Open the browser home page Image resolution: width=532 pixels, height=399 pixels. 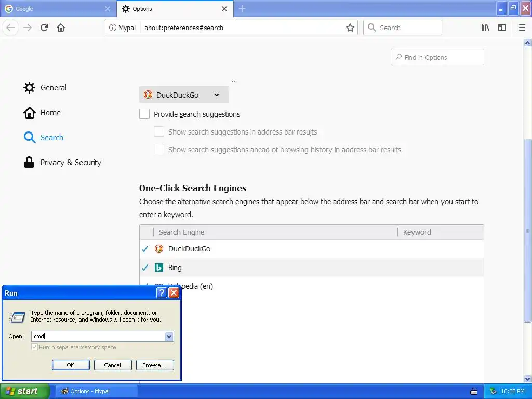pos(61,28)
